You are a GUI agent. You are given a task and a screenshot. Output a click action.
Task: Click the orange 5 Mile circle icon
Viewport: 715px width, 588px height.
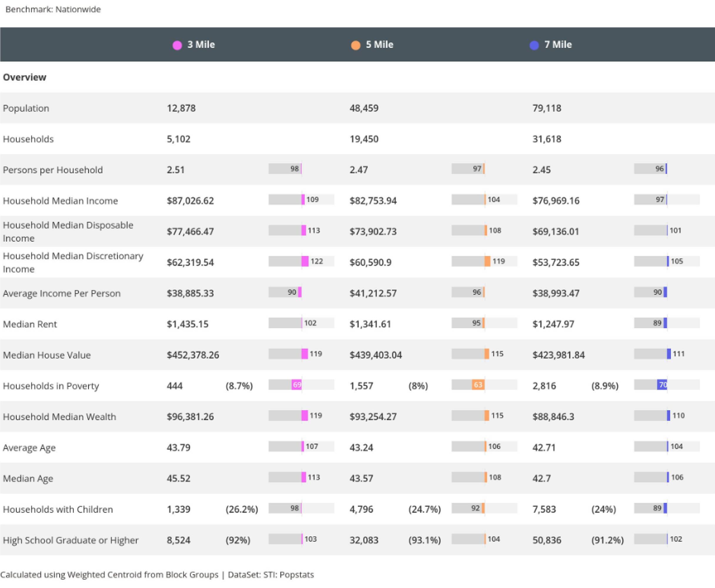(x=356, y=45)
